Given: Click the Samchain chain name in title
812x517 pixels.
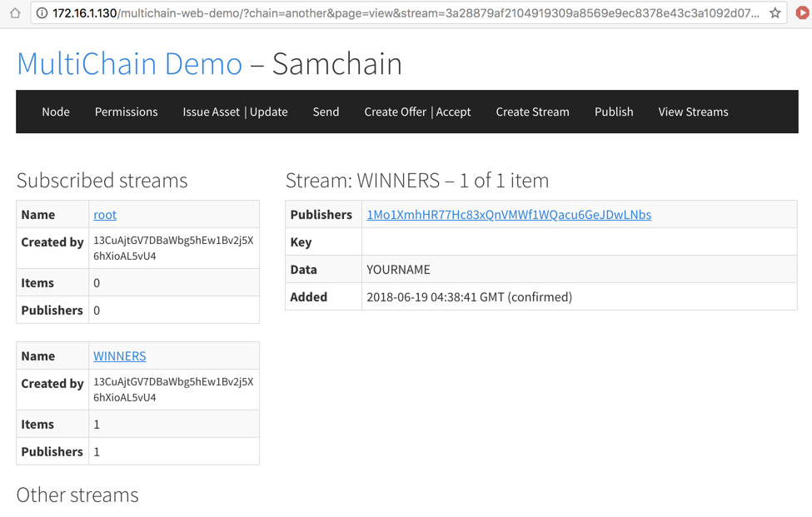Looking at the screenshot, I should coord(337,63).
